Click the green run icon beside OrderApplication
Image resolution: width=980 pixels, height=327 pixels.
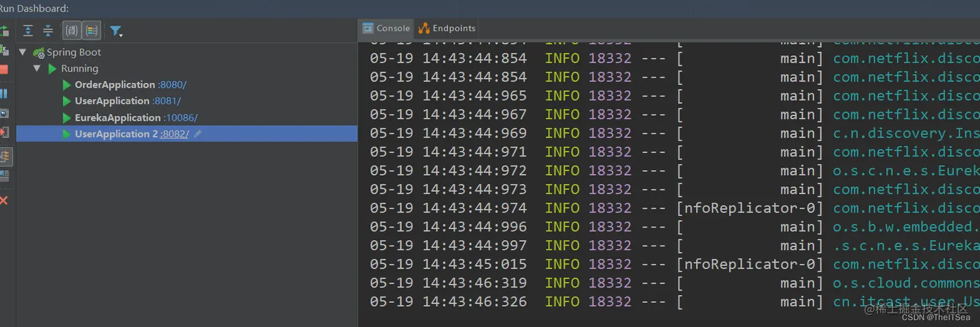click(x=66, y=85)
